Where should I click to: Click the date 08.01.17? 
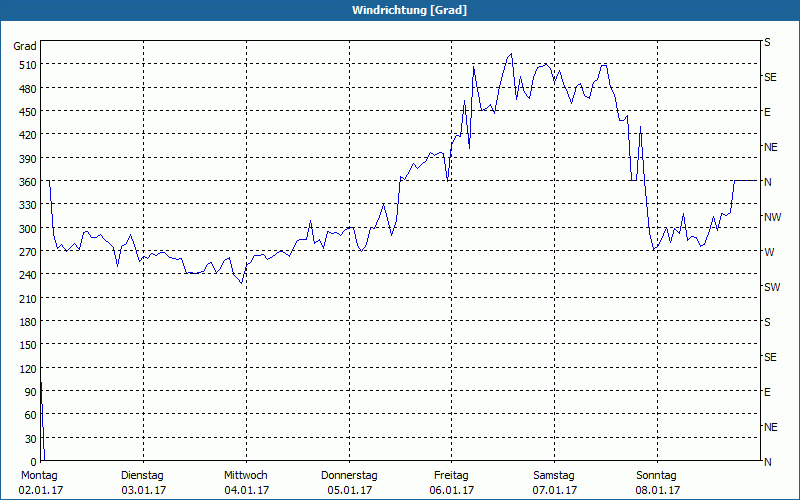658,490
